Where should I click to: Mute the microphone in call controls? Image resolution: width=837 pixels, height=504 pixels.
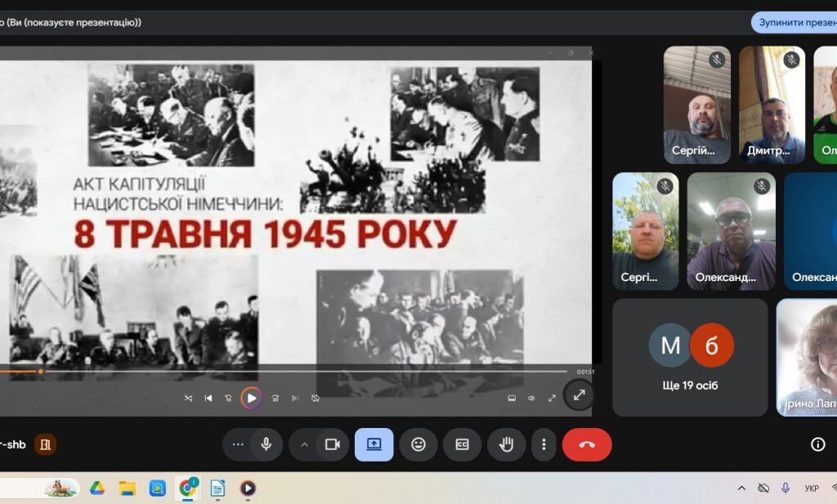266,444
